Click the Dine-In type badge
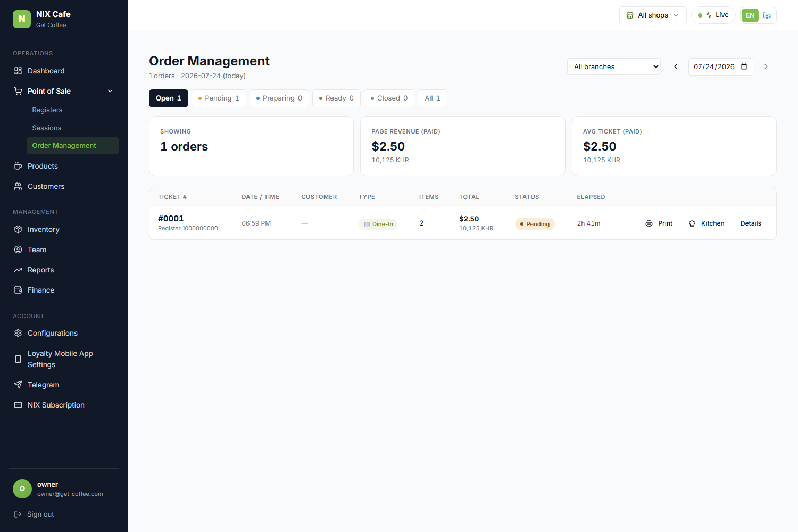Image resolution: width=798 pixels, height=532 pixels. [378, 224]
